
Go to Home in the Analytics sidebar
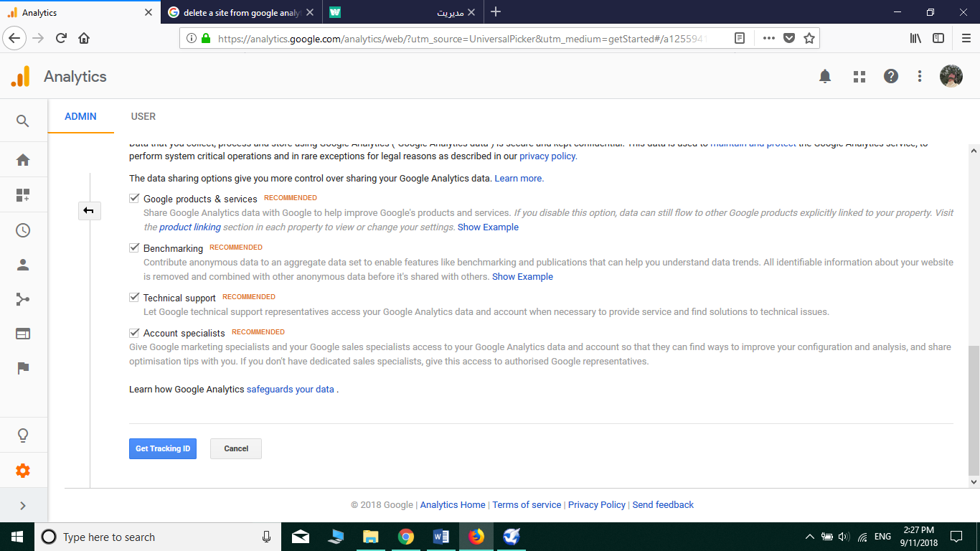click(23, 160)
